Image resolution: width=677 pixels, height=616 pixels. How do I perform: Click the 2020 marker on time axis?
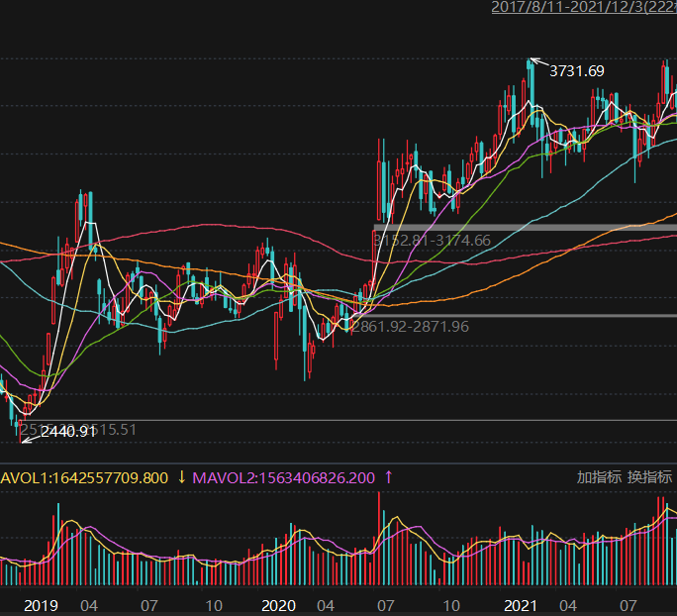tap(280, 605)
